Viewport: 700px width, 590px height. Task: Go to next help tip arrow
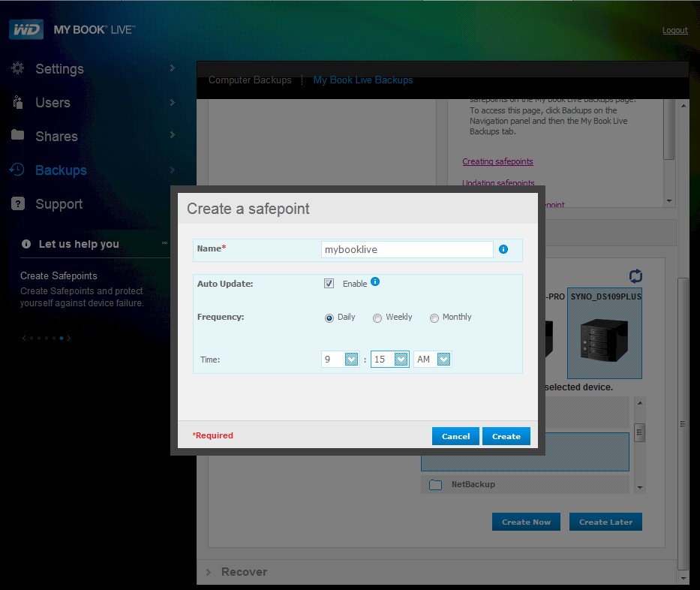(69, 338)
